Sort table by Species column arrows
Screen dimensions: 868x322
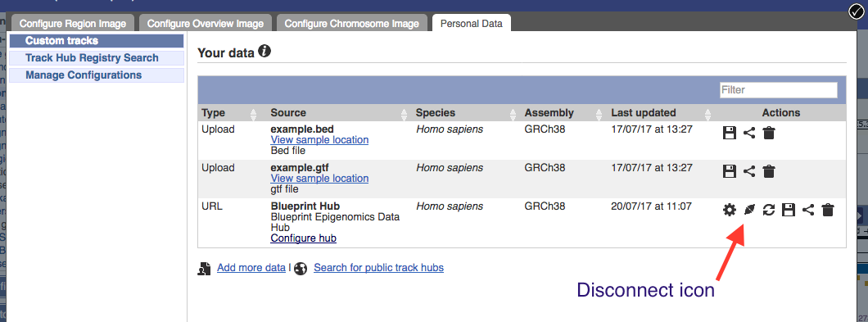point(511,114)
